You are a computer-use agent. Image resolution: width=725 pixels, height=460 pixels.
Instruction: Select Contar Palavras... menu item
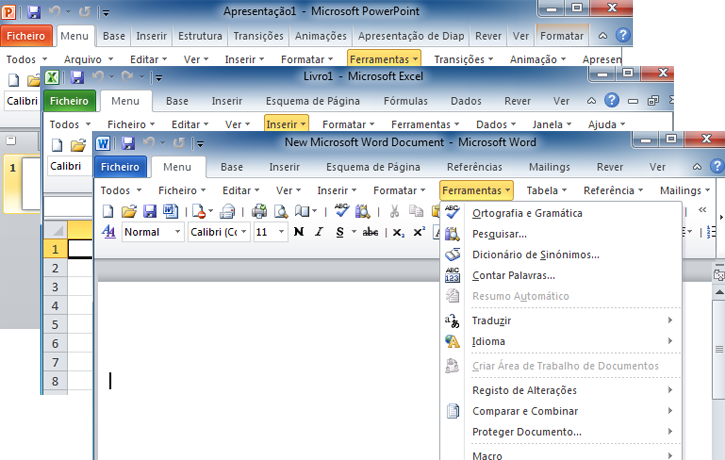(561, 276)
